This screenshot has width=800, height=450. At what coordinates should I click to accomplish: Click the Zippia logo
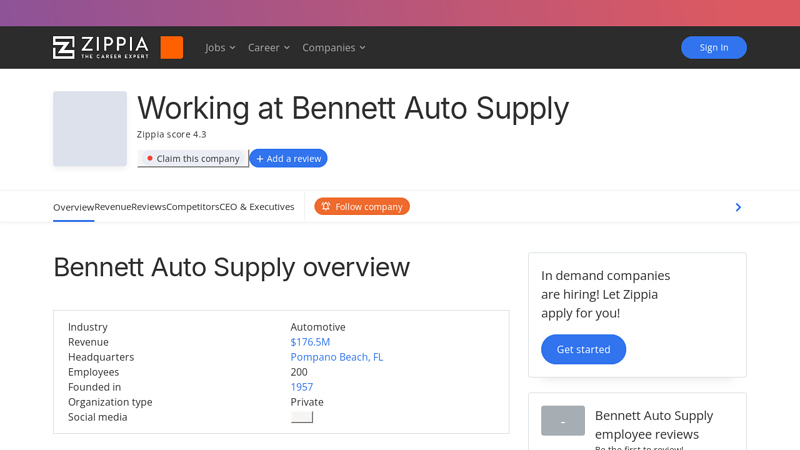point(101,47)
